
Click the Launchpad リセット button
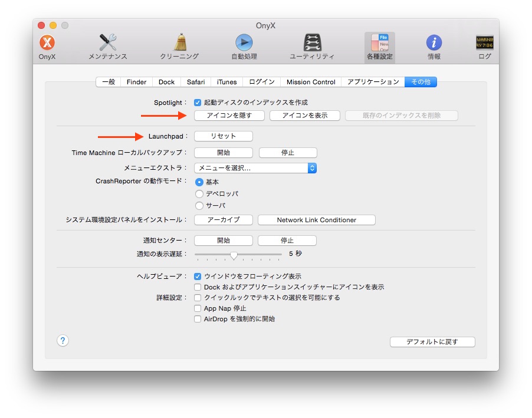(x=224, y=136)
